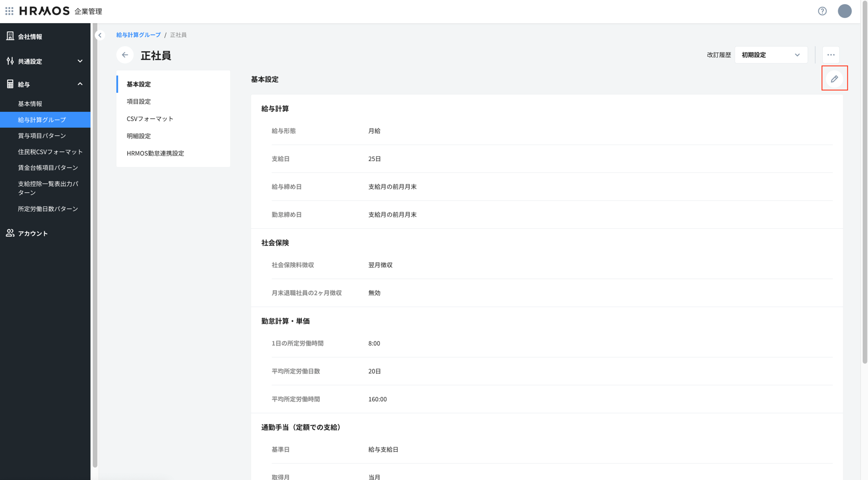Click the pencil edit icon for 基本設定

(834, 79)
